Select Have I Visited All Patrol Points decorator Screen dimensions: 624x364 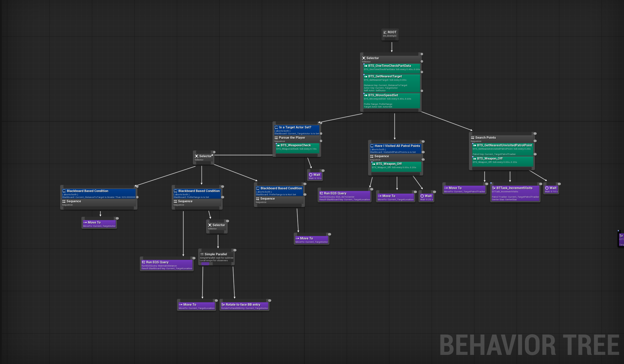[395, 148]
